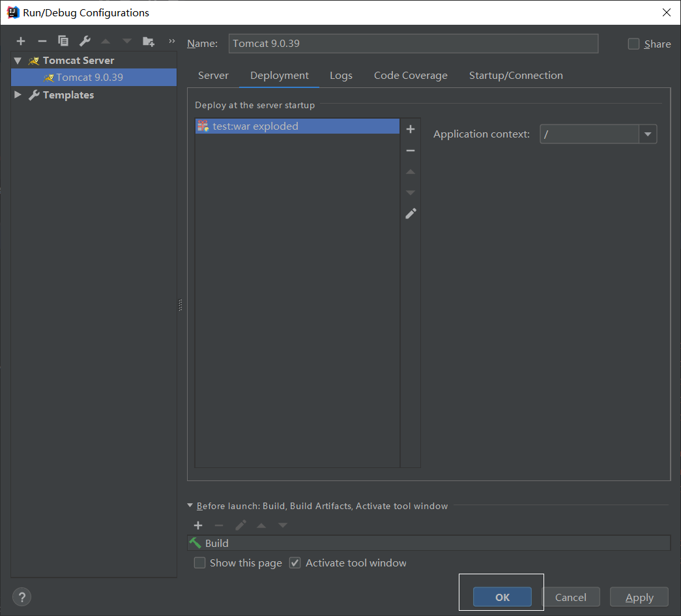The image size is (681, 616).
Task: Move the deployment artifact down
Action: (411, 192)
